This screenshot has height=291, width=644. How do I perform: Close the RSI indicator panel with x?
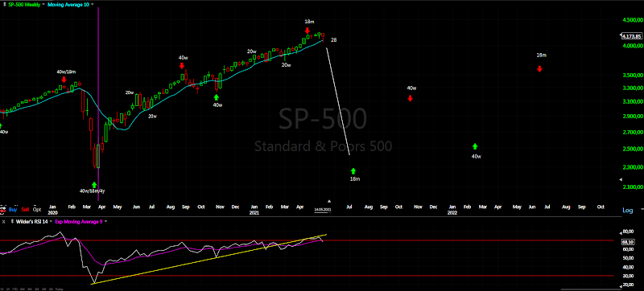[3, 221]
